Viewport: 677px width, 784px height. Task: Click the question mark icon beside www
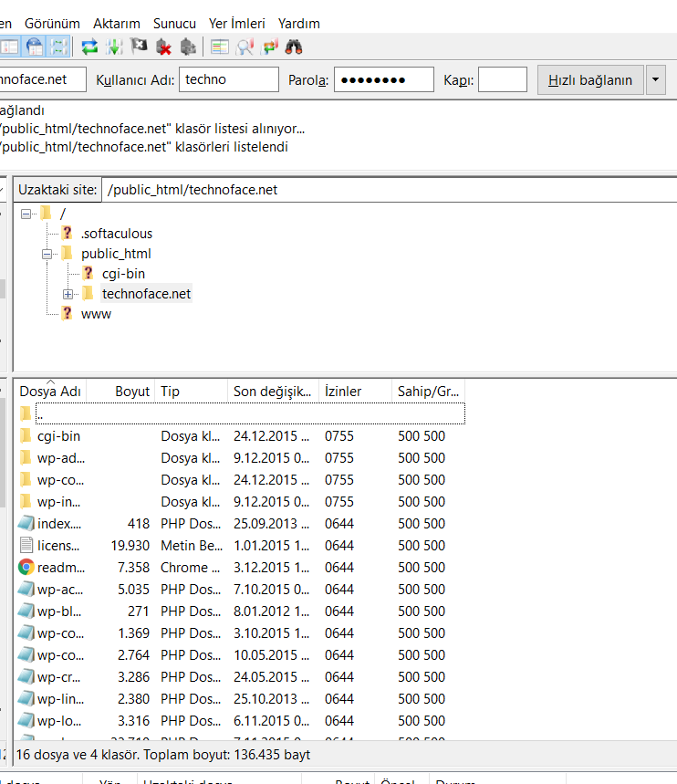67,313
